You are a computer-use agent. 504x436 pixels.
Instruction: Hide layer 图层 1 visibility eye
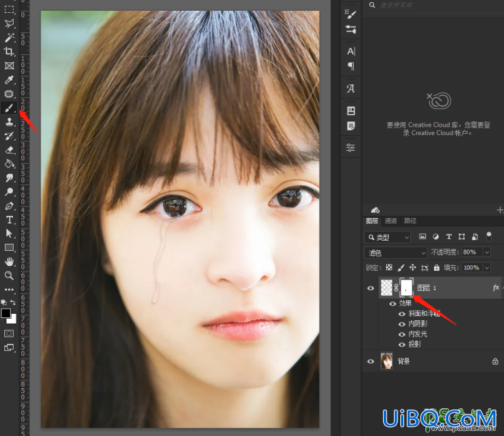(x=370, y=288)
